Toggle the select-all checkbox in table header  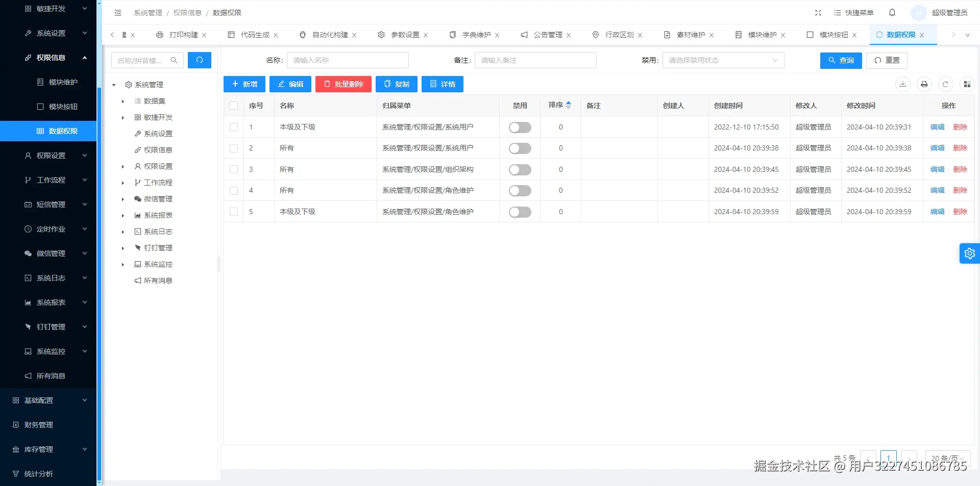(234, 106)
